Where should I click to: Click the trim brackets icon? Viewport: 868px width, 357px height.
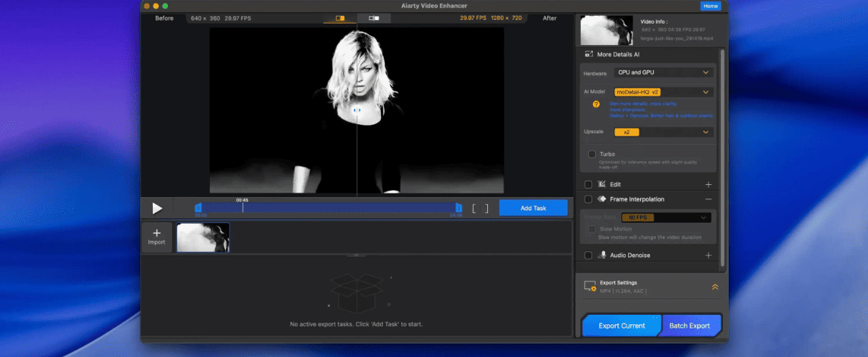pos(480,208)
